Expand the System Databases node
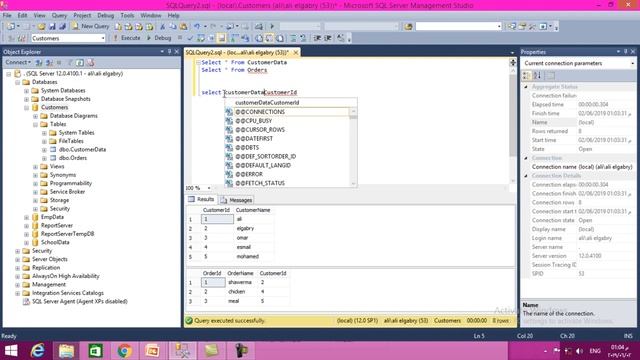This screenshot has height=360, width=640. pyautogui.click(x=27, y=91)
